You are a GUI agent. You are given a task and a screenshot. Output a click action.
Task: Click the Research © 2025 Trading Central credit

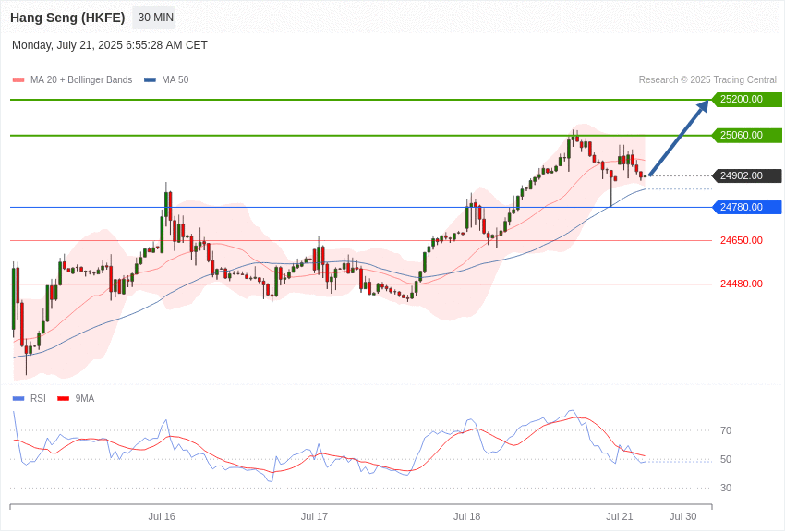[x=707, y=80]
